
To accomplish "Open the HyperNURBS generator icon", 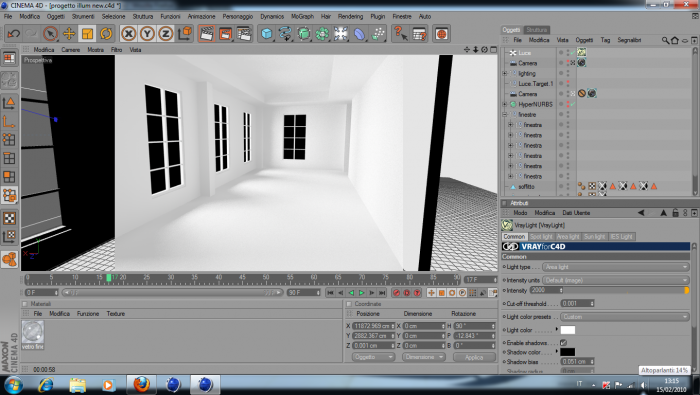I will coord(304,33).
